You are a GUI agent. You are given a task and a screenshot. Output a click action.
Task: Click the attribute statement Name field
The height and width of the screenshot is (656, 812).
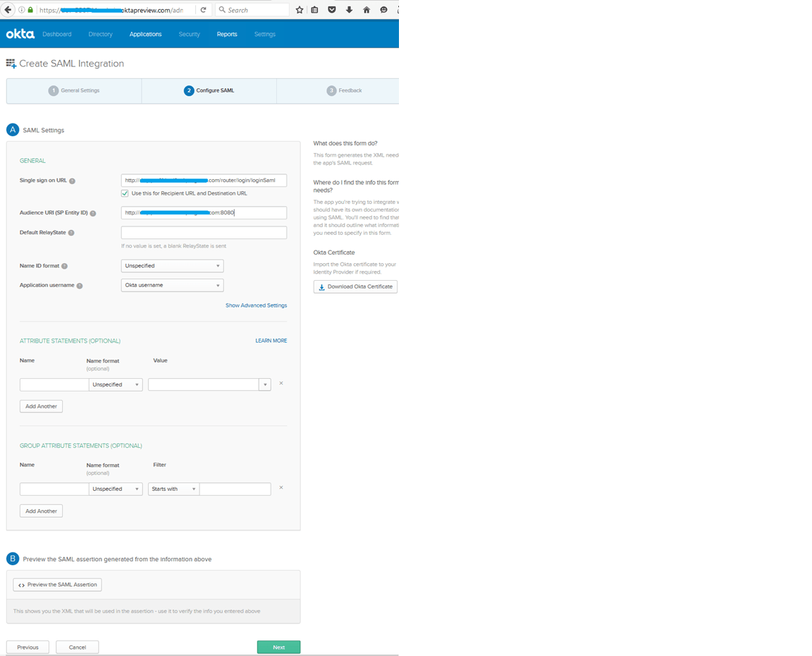[x=54, y=384]
